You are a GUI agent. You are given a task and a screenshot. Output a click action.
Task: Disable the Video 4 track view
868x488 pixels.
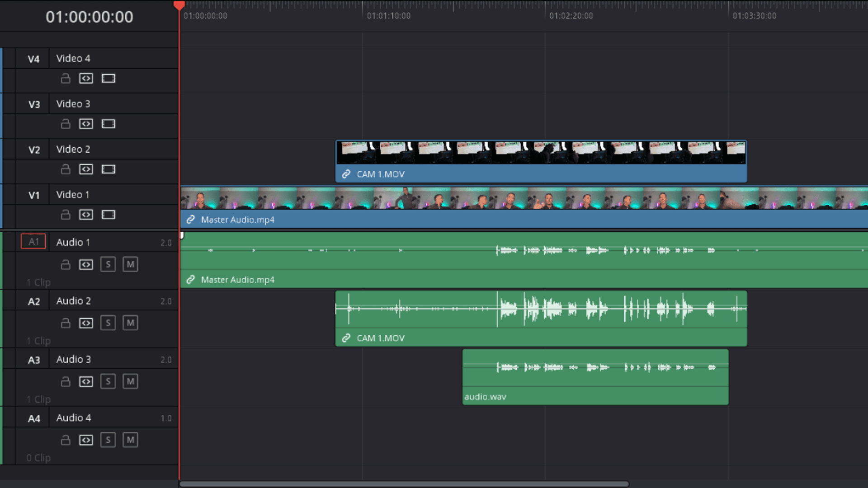click(108, 79)
